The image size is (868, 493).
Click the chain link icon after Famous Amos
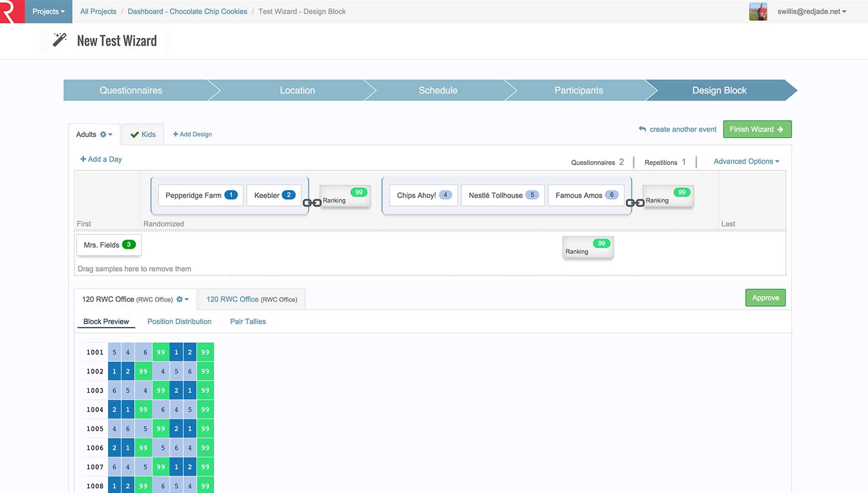pos(635,203)
